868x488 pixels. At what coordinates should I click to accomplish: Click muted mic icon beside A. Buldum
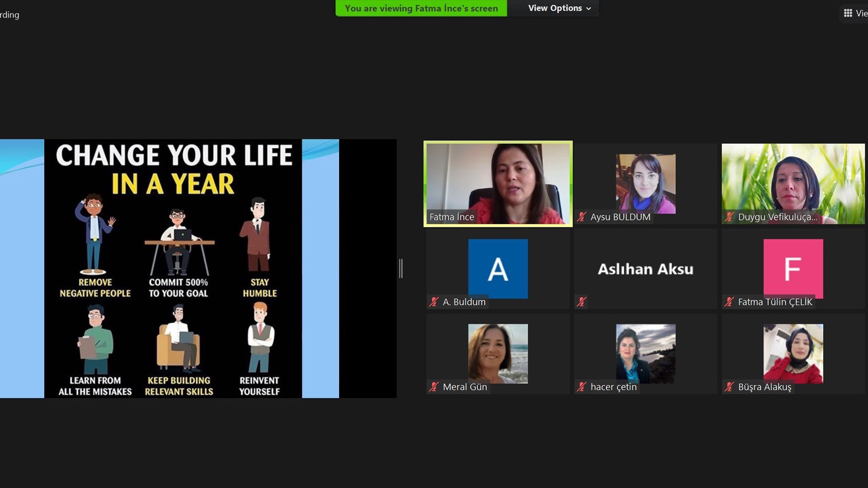[x=434, y=302]
